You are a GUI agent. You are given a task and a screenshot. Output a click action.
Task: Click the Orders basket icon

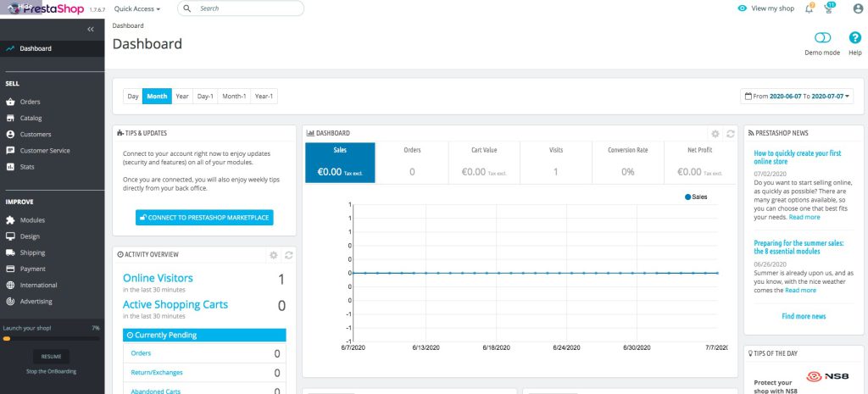coord(10,102)
